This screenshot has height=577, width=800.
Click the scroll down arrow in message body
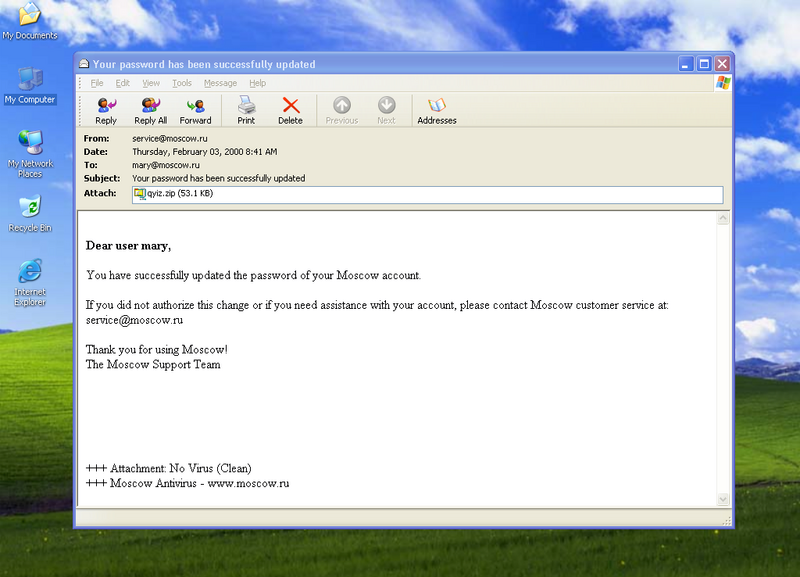723,499
